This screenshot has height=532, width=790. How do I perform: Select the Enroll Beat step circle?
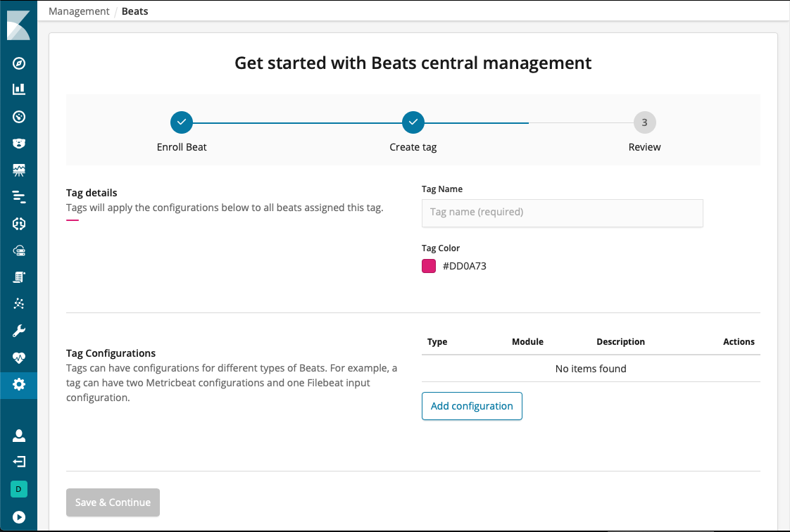click(182, 122)
